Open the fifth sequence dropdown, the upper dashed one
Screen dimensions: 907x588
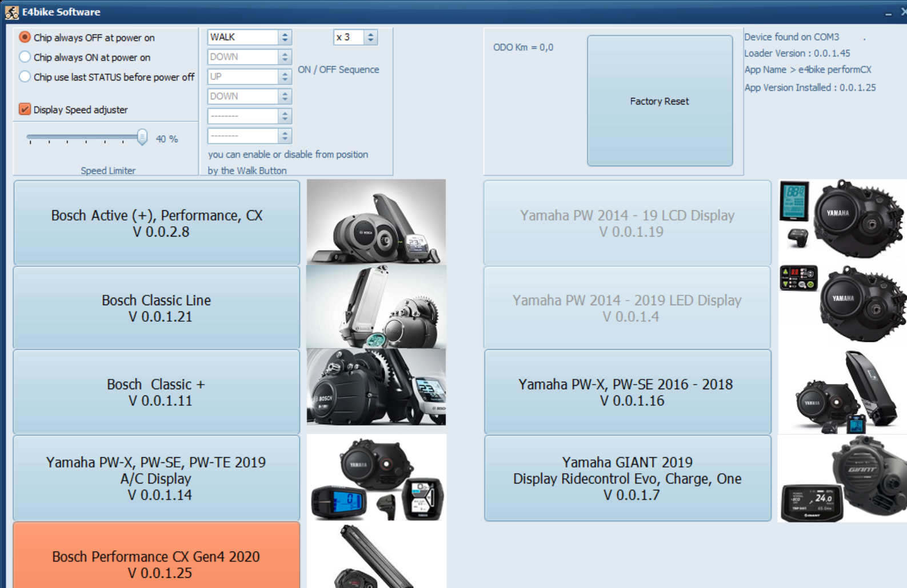pyautogui.click(x=285, y=116)
